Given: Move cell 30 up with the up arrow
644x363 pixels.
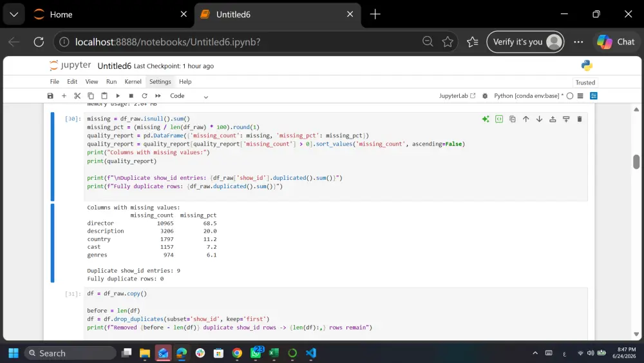Looking at the screenshot, I should pyautogui.click(x=526, y=119).
